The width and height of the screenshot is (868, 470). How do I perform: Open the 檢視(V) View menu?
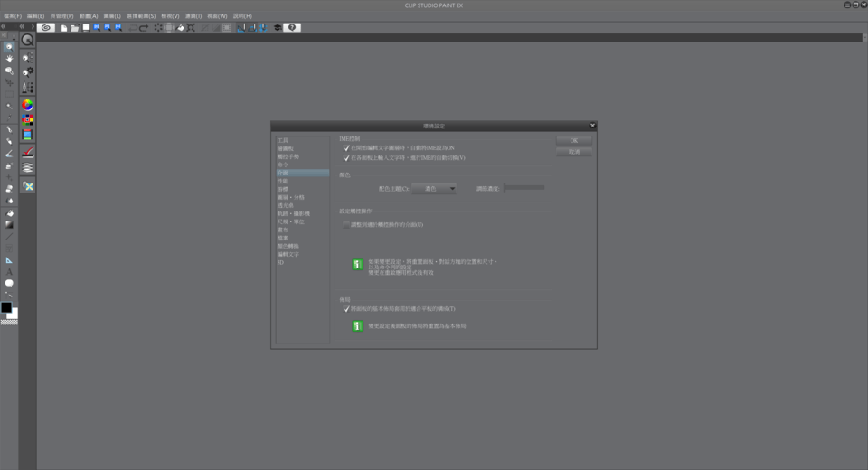(x=170, y=16)
